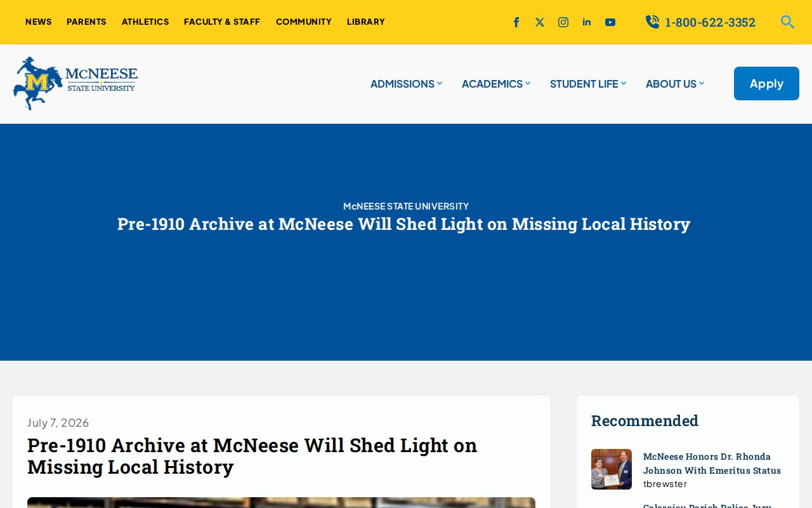The height and width of the screenshot is (508, 812).
Task: Open the YouTube social icon
Action: point(610,22)
